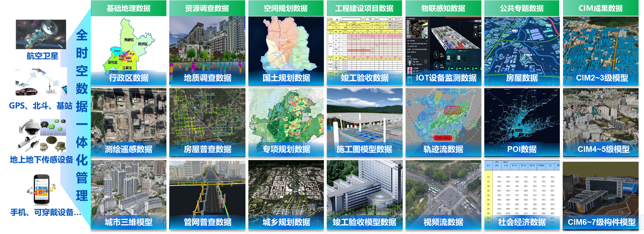Click the 航空卫星 satellite image

coord(41,34)
